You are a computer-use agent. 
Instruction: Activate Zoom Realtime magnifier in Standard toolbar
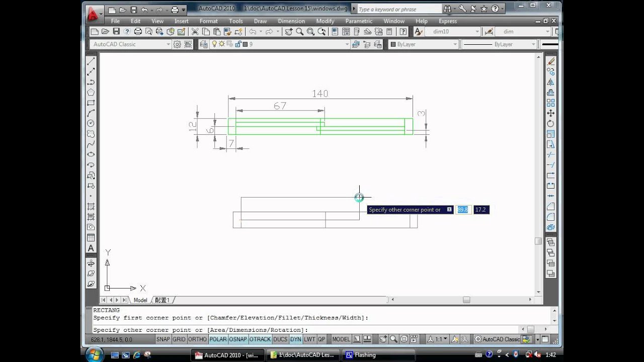pyautogui.click(x=299, y=32)
